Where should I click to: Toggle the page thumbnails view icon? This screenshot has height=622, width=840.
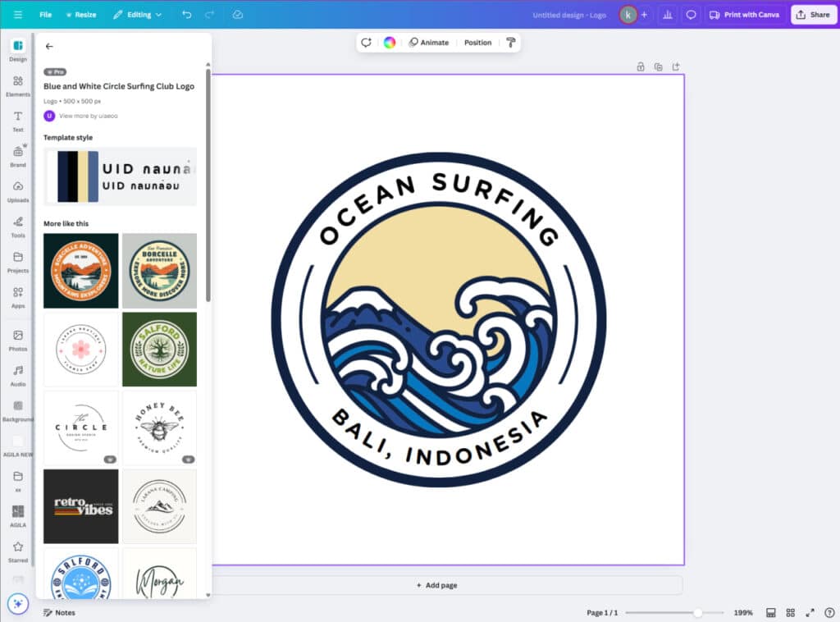770,612
